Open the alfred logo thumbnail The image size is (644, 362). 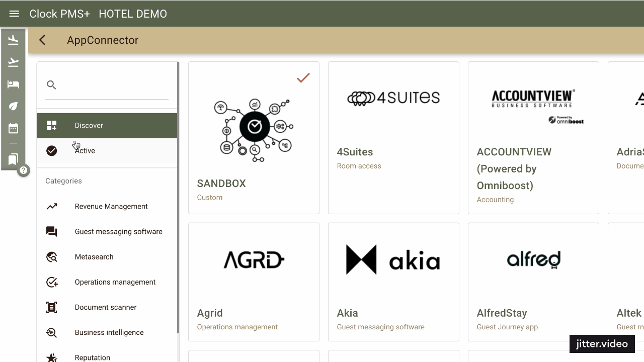pyautogui.click(x=533, y=259)
